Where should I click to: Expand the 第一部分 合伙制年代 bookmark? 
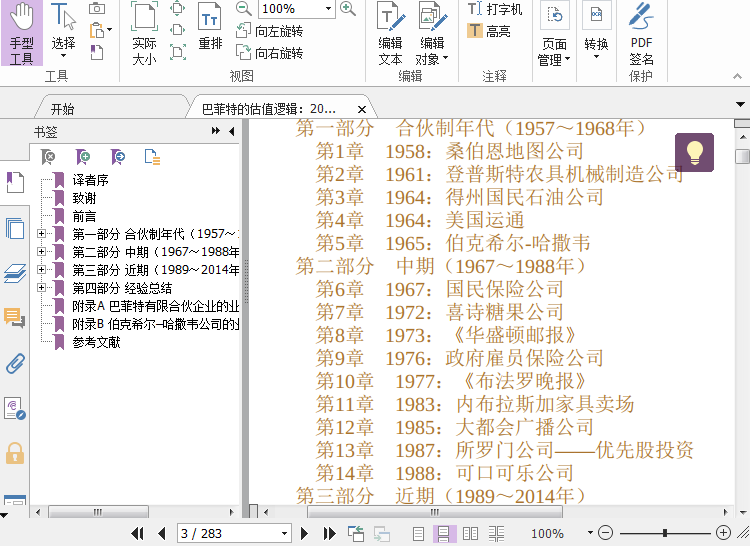(x=42, y=234)
